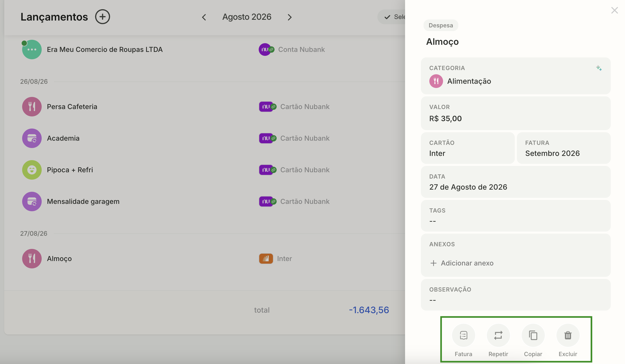
Task: Click the add new lançamento plus icon
Action: coord(102,17)
